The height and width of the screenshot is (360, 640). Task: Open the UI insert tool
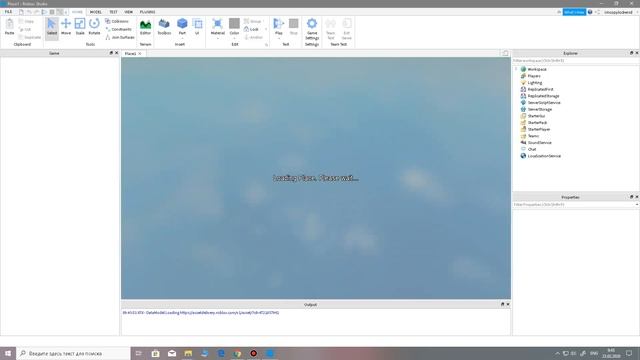[197, 27]
